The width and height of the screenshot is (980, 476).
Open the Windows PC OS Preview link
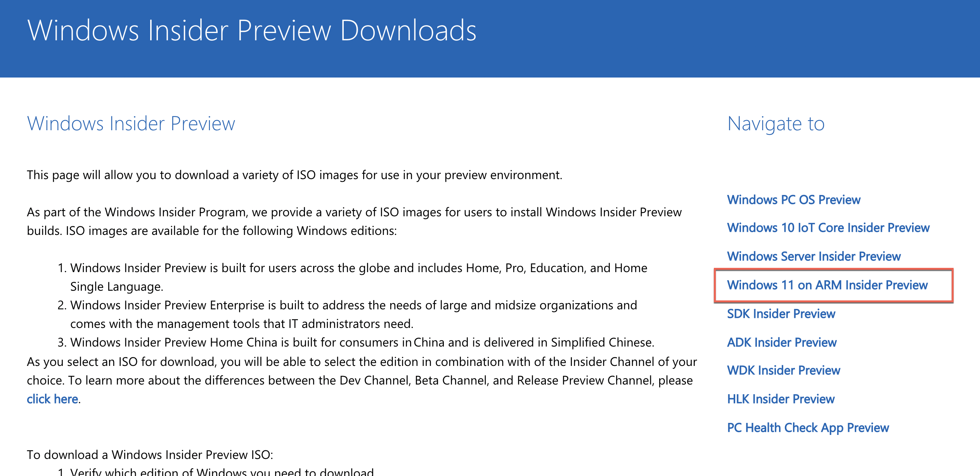point(793,200)
